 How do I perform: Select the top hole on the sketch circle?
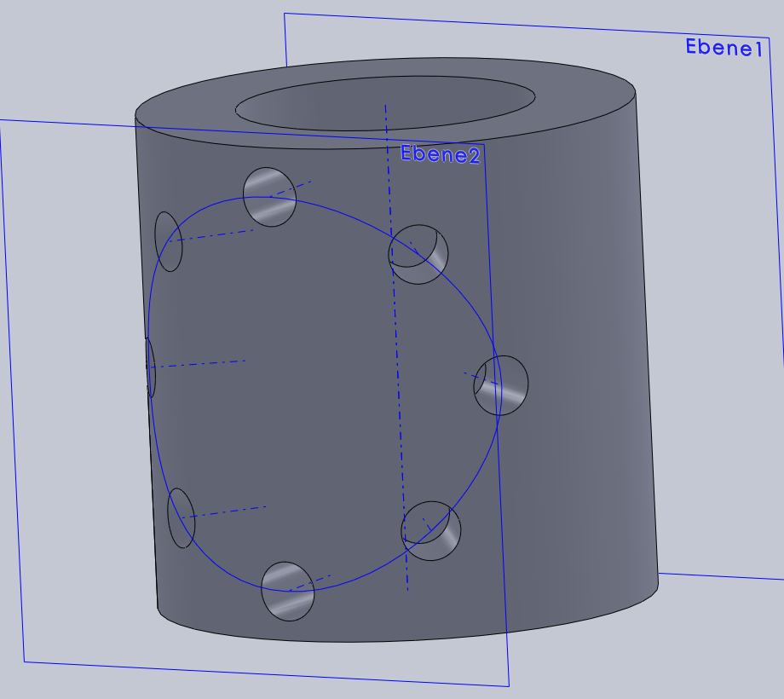click(x=269, y=197)
